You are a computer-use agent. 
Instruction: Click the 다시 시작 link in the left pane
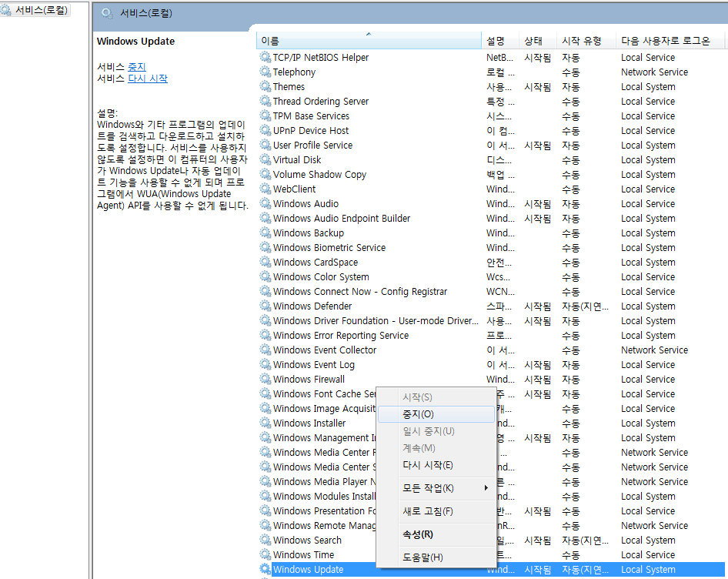[148, 79]
